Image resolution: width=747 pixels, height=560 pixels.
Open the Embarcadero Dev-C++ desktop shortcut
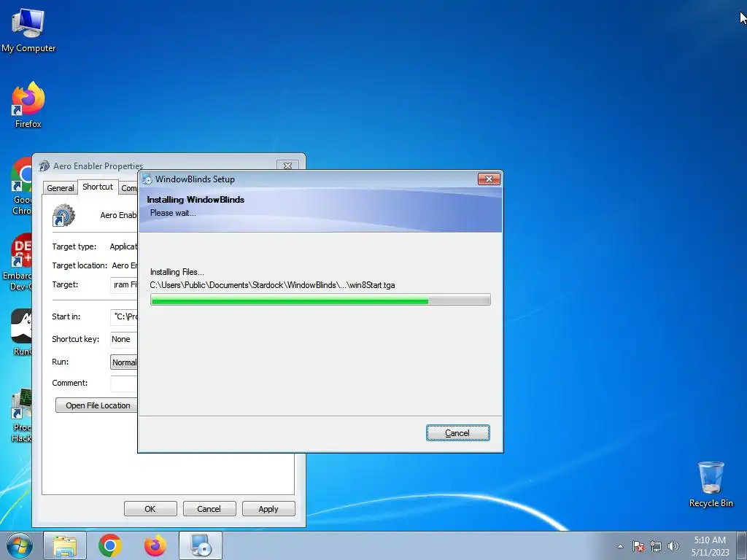(18, 262)
